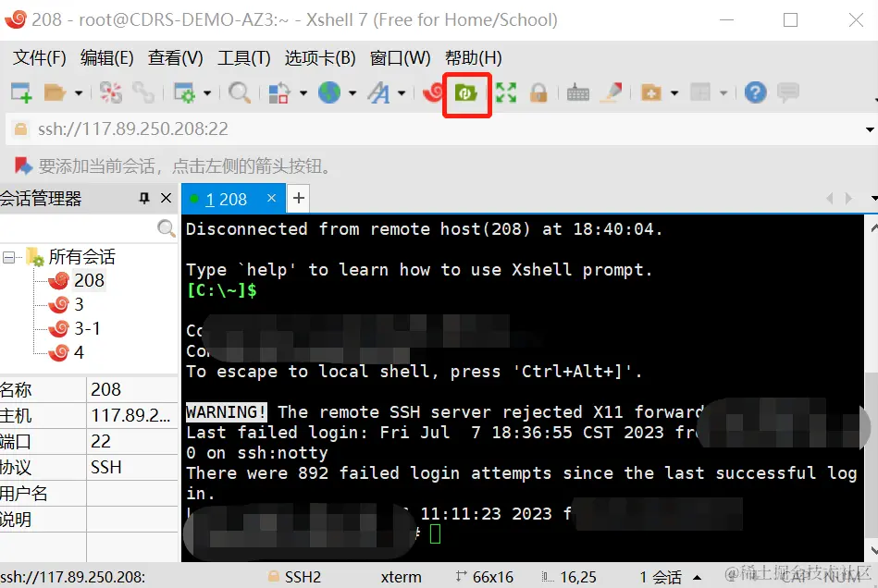Click the lock screen padlock icon
Image resolution: width=878 pixels, height=588 pixels.
click(x=538, y=92)
